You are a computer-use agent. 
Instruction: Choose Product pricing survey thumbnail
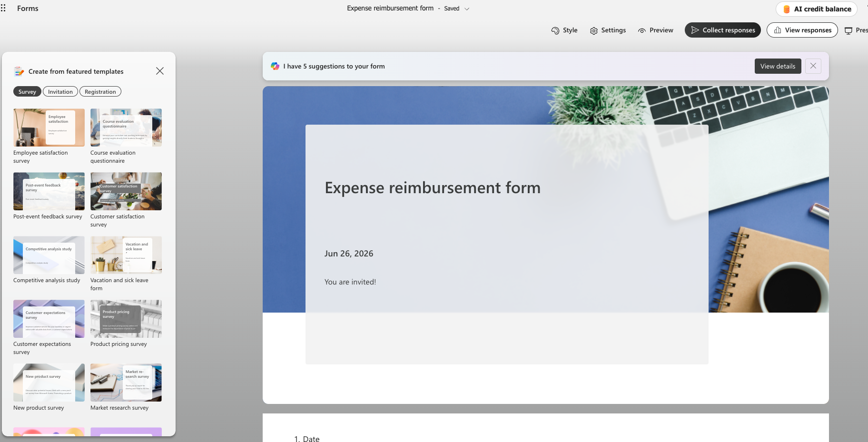[126, 319]
